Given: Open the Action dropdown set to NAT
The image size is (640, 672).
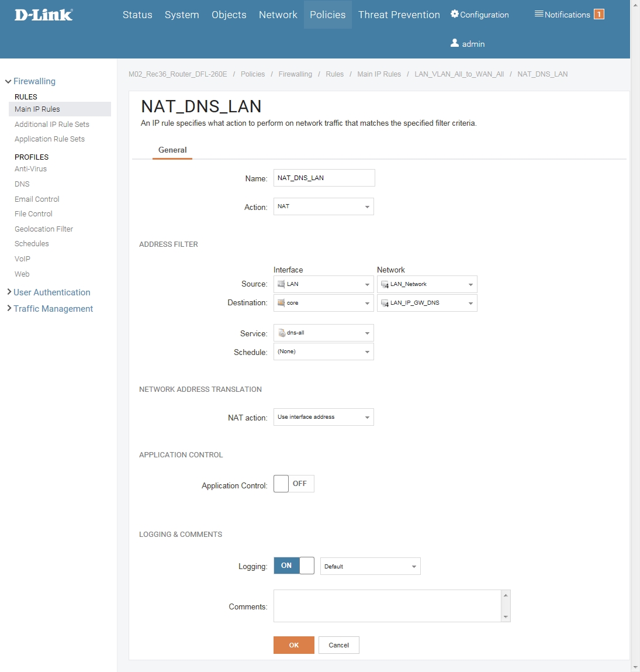Looking at the screenshot, I should (323, 206).
